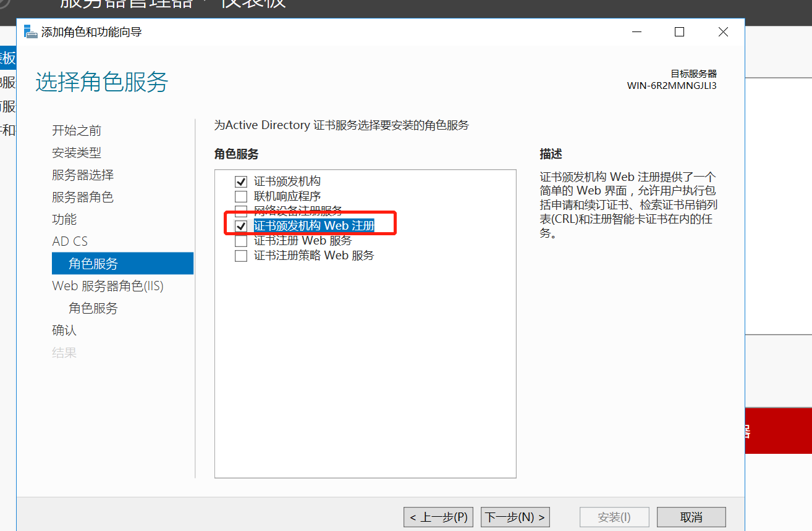Click server name WIN-6R2MMNGJLI3

(x=672, y=86)
